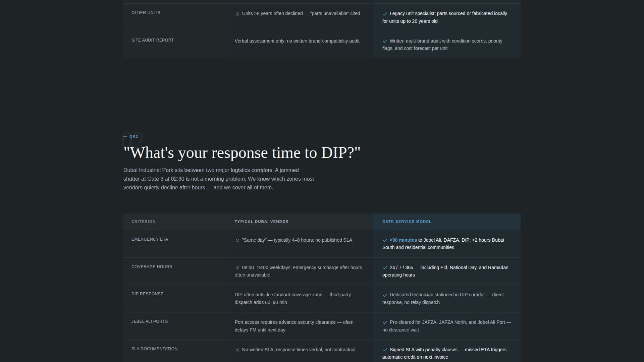Click the "What's your response time to DIP?" heading
The height and width of the screenshot is (362, 644).
click(x=242, y=153)
